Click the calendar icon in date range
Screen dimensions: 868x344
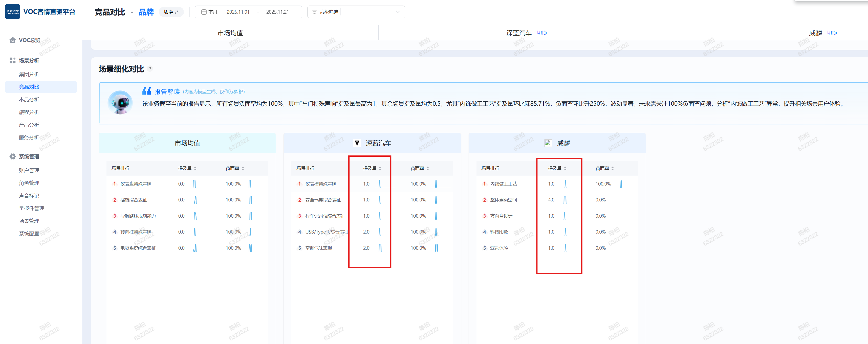point(204,12)
